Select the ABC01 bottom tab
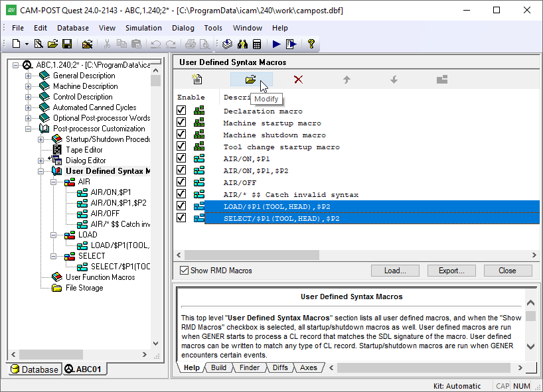543x392 pixels. 84,369
